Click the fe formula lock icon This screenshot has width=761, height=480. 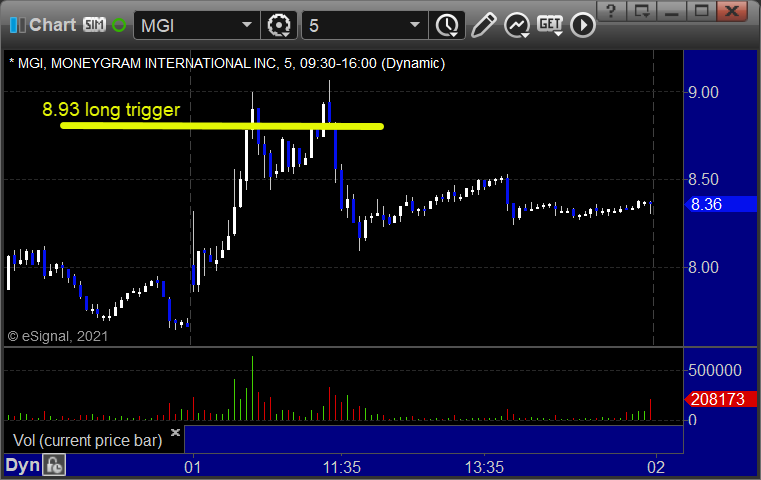click(54, 465)
